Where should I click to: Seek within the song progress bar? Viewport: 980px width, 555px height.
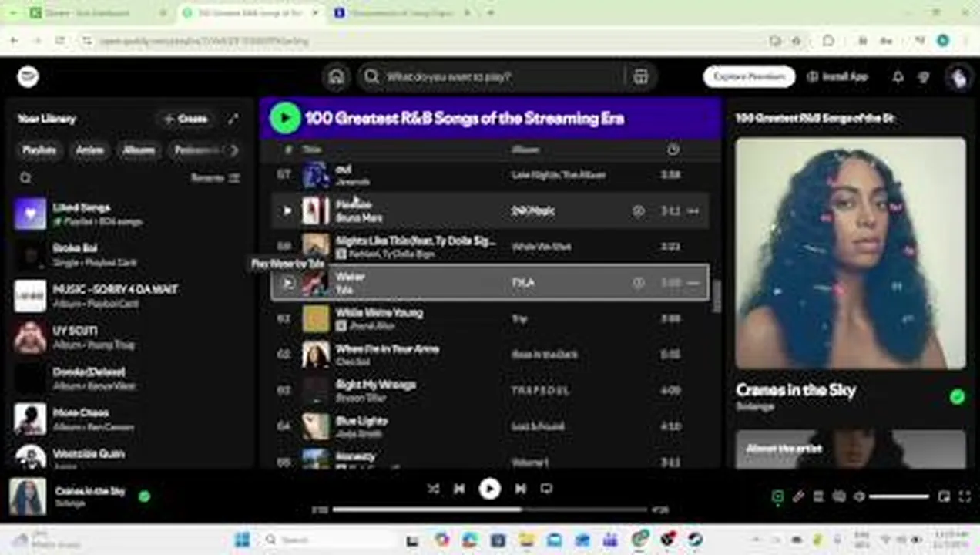click(x=490, y=510)
